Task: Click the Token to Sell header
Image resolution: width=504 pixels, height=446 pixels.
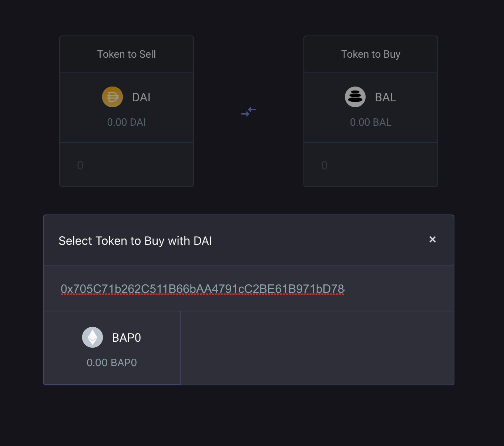Action: click(x=127, y=54)
